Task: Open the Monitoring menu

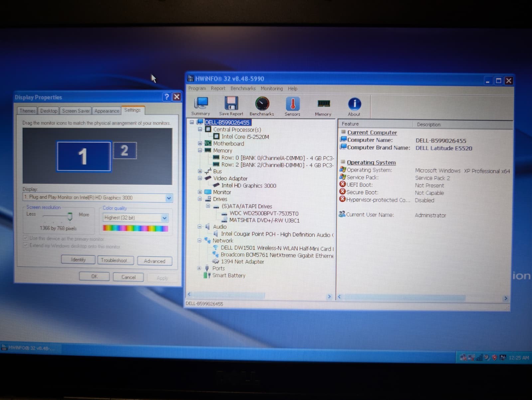Action: click(x=272, y=89)
